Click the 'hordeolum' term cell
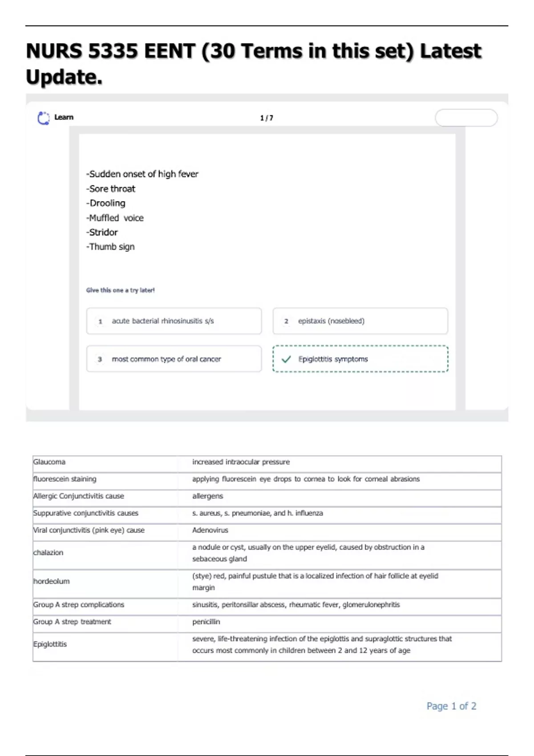This screenshot has height=756, width=534. coord(52,581)
